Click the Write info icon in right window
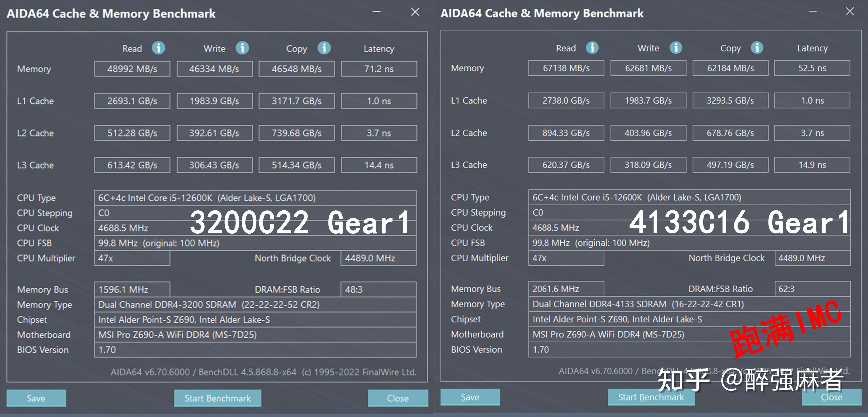868x417 pixels. [675, 47]
